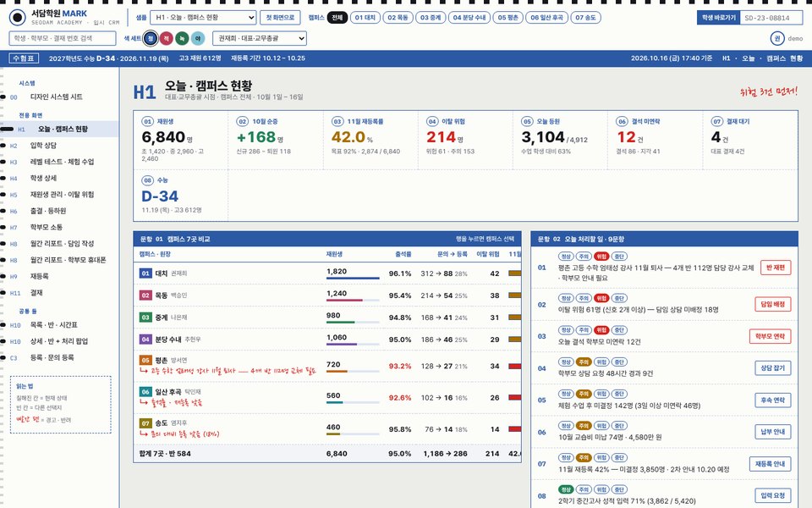This screenshot has height=508, width=812.
Task: Focus the 학생 · 학부모 search box
Action: [x=63, y=38]
